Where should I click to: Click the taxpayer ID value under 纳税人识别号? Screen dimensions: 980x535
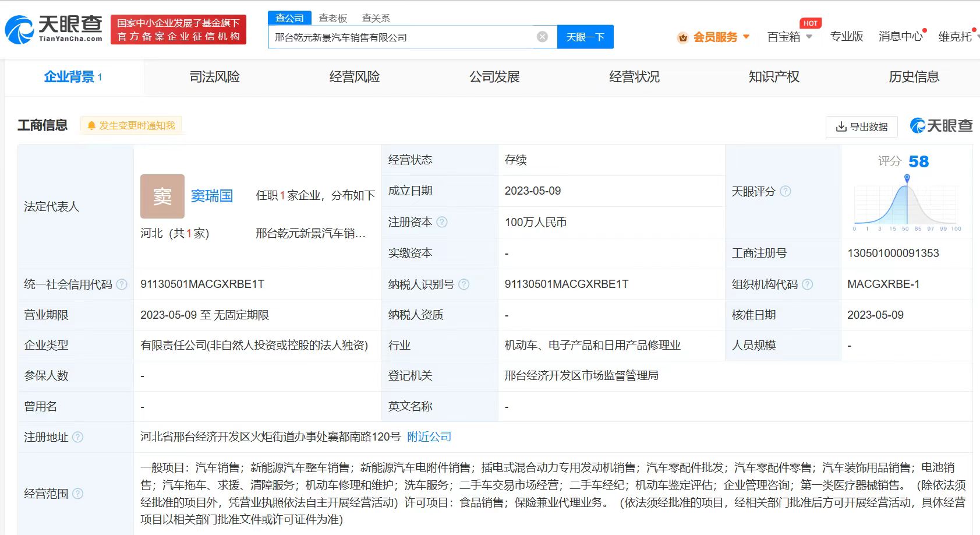click(567, 284)
